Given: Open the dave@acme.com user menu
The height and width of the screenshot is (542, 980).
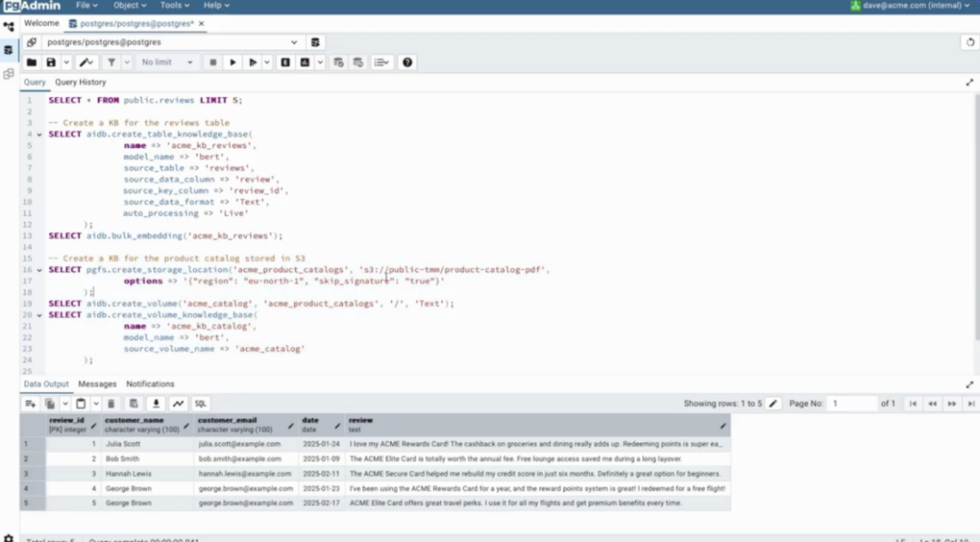Looking at the screenshot, I should (911, 5).
